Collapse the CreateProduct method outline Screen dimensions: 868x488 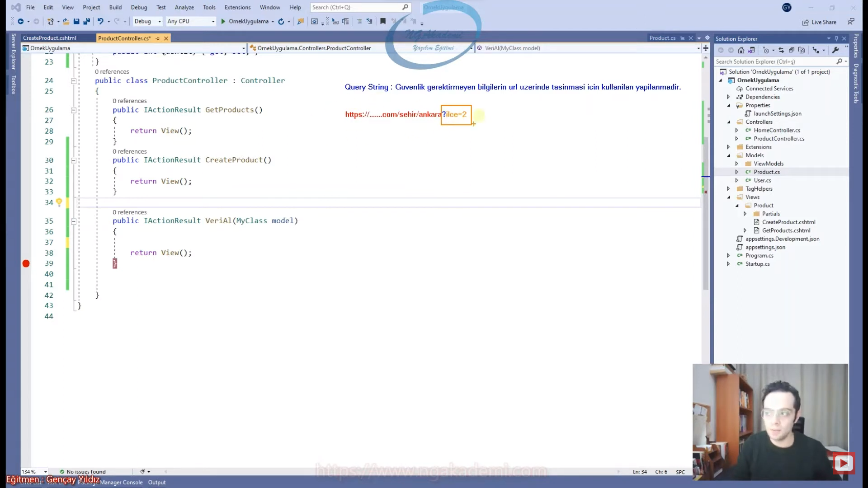73,160
